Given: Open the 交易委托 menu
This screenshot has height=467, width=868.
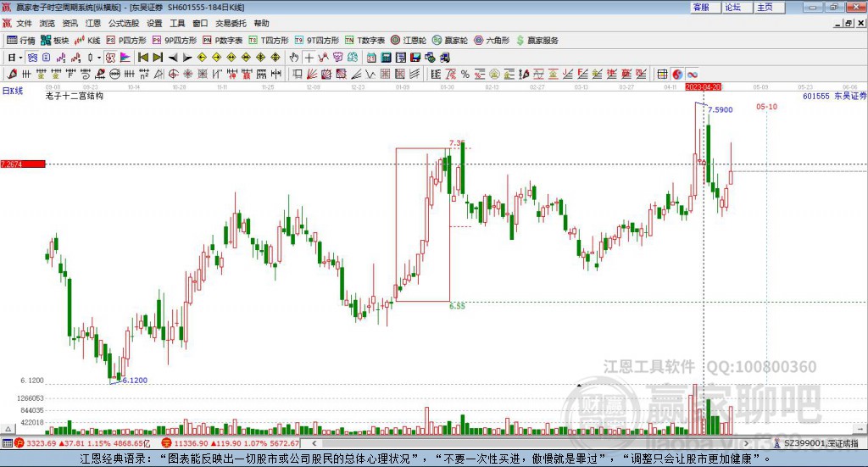Looking at the screenshot, I should 231,23.
